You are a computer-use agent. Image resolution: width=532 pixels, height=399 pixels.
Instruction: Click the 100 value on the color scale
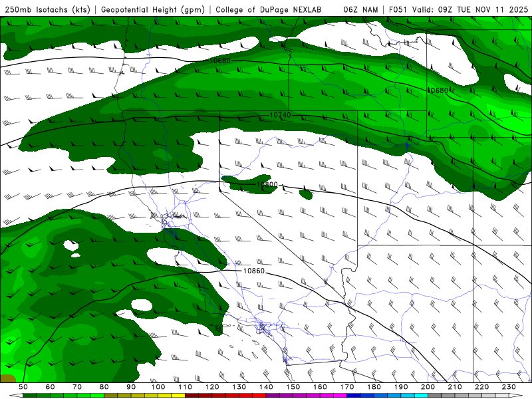[158, 387]
